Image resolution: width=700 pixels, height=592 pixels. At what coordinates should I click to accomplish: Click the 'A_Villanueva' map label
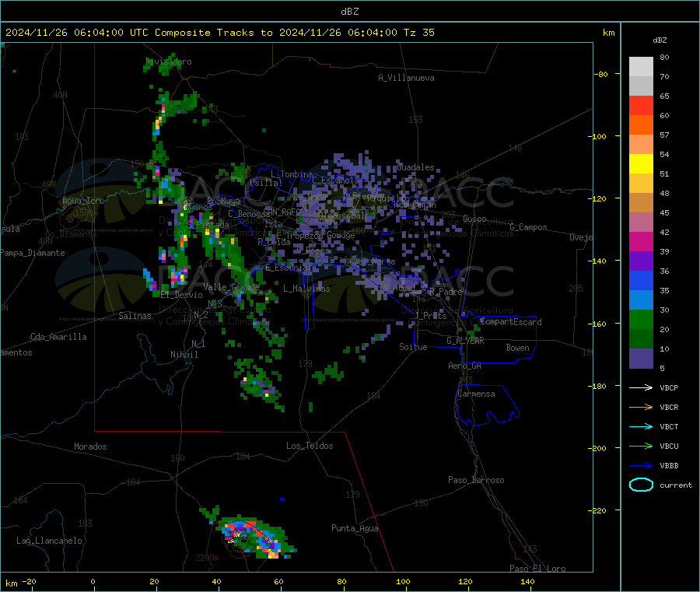click(x=406, y=78)
